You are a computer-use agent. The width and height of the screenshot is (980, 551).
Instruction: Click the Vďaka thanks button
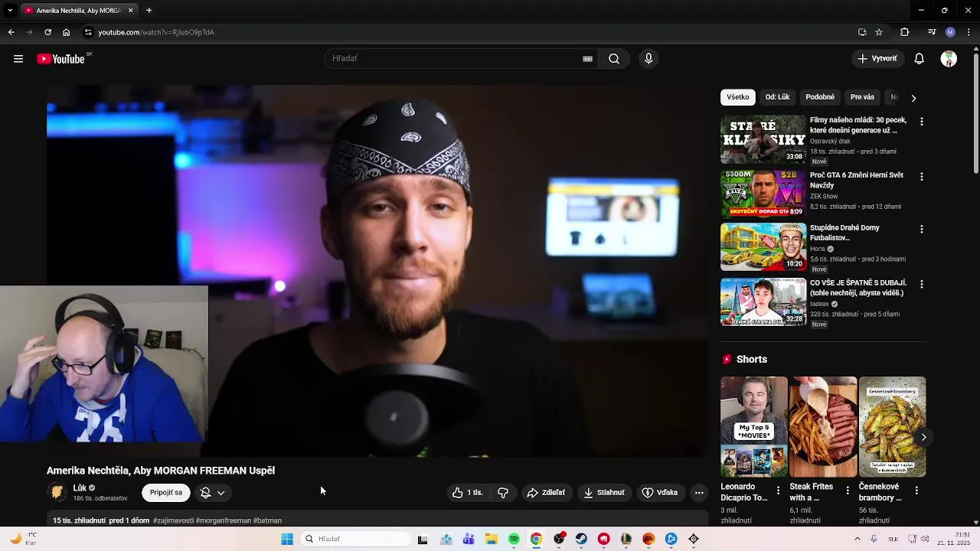660,493
